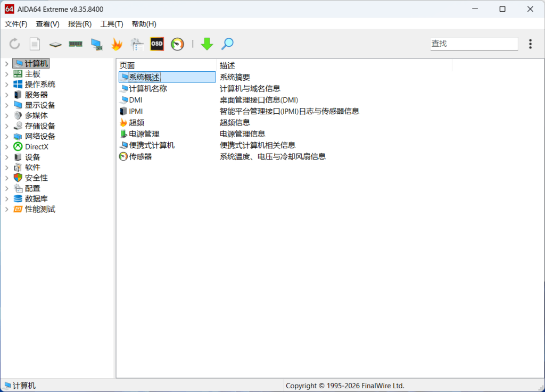
Task: Click the 电源管理 battery icon in list
Action: click(123, 134)
